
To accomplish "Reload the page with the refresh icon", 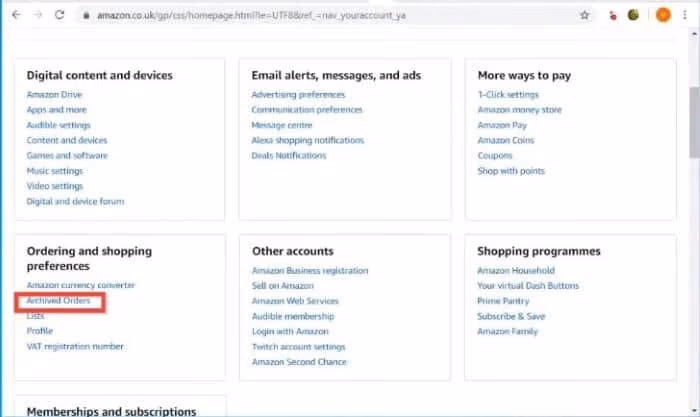I will pos(59,15).
